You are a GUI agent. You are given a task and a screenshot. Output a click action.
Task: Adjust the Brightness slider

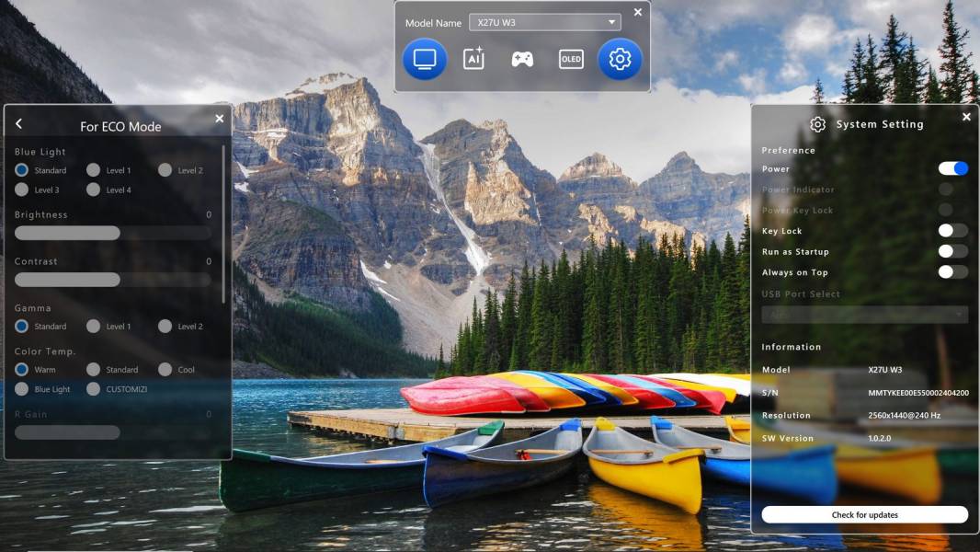(113, 233)
